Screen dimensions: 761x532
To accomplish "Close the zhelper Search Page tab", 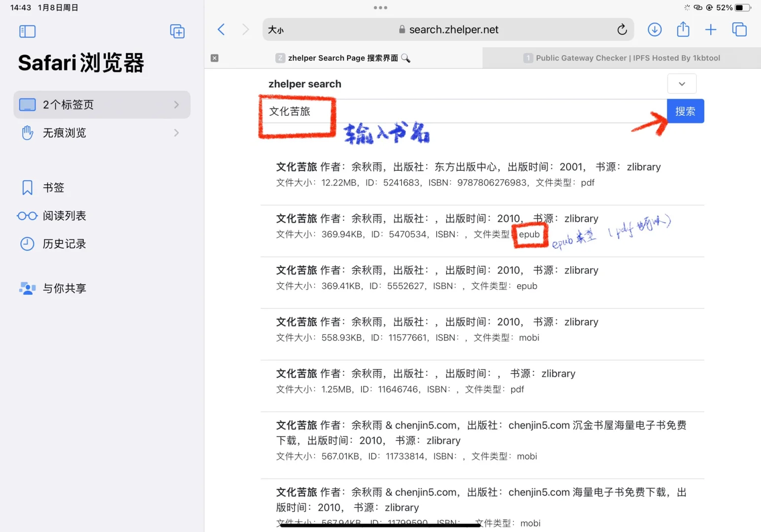I will pyautogui.click(x=214, y=58).
